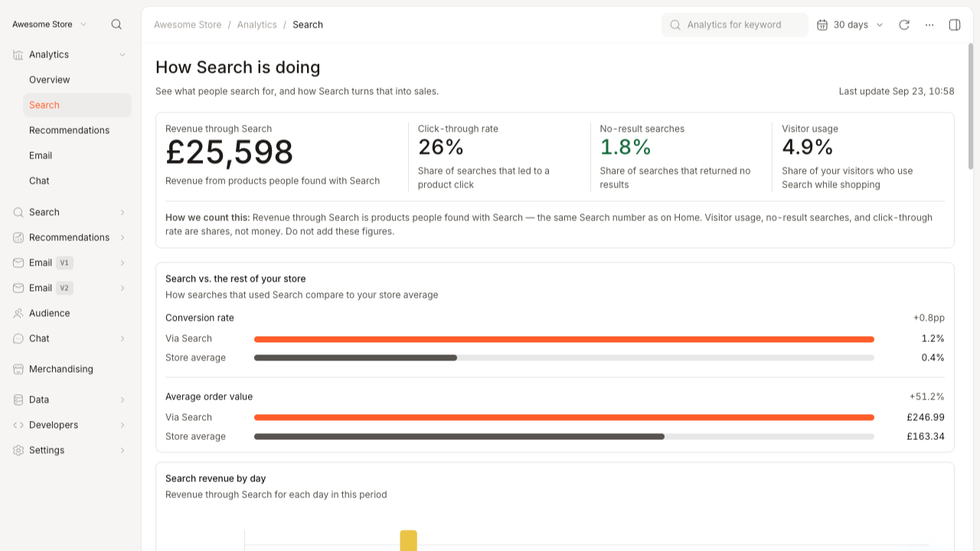Expand the Recommendations section chevron
This screenshot has width=980, height=551.
pyautogui.click(x=122, y=237)
